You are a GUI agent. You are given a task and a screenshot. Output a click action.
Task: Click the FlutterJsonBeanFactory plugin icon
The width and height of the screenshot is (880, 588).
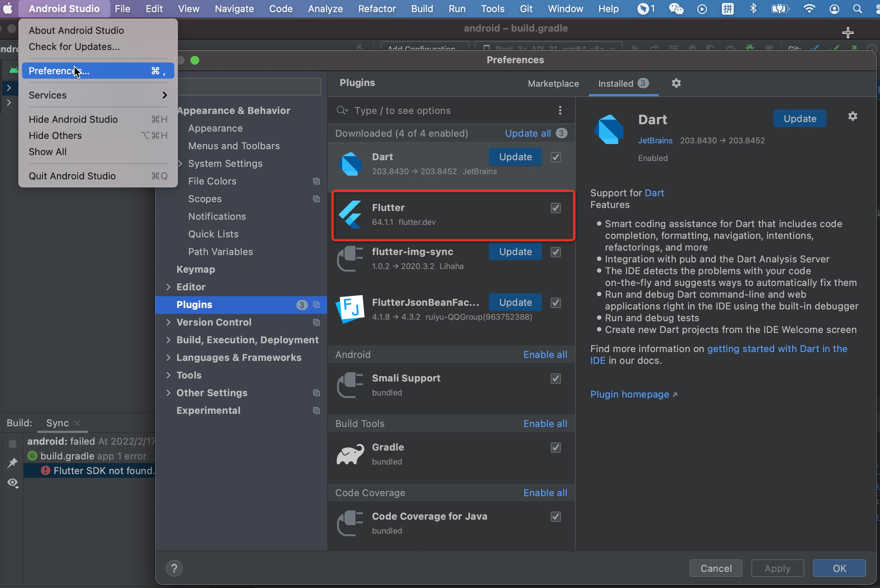pyautogui.click(x=350, y=309)
